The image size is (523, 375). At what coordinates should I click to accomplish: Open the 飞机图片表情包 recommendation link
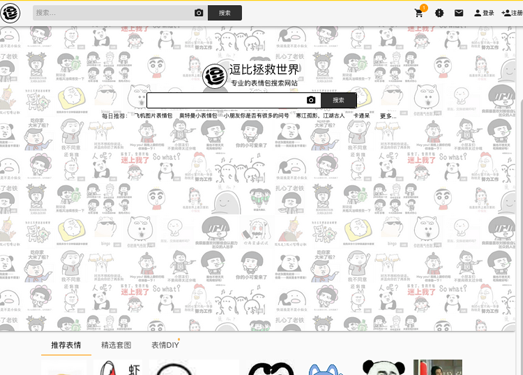[x=154, y=116]
